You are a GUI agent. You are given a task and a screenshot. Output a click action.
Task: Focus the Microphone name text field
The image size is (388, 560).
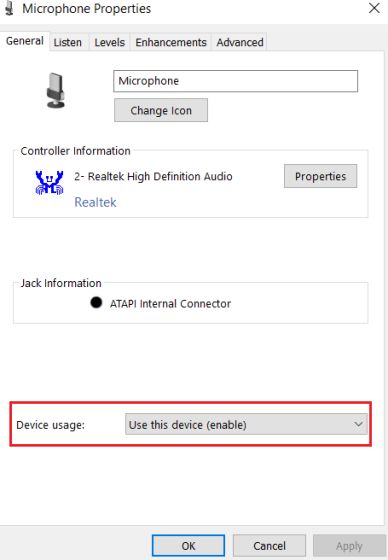coord(235,81)
